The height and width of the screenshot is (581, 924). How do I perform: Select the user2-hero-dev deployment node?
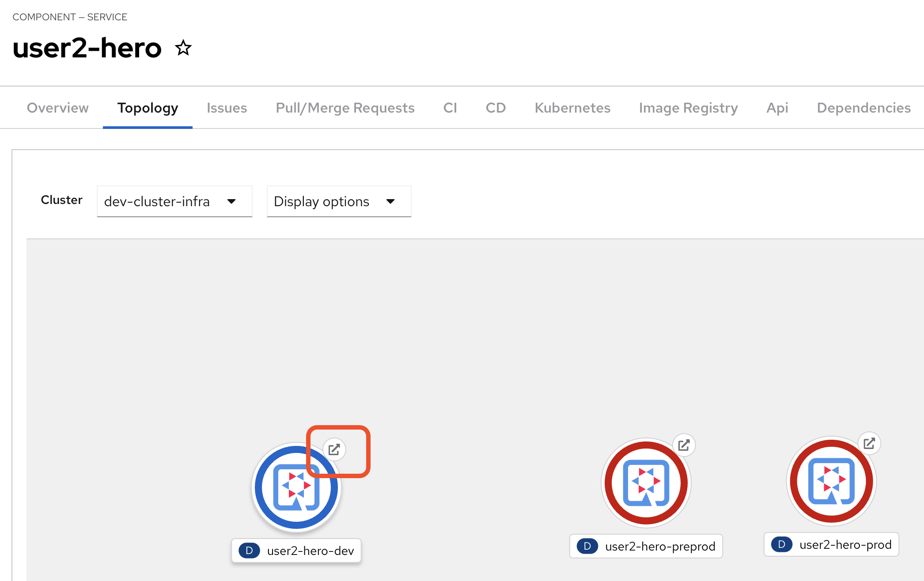[x=296, y=487]
